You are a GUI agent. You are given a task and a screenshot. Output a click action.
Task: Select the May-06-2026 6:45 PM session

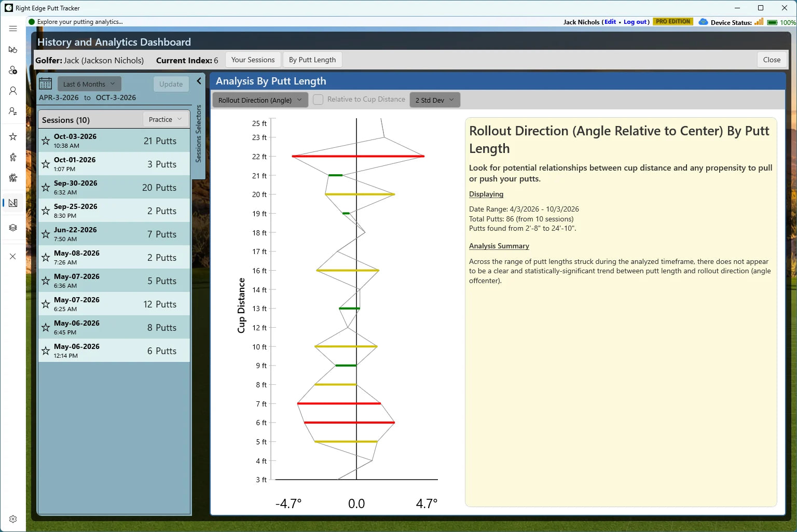click(x=114, y=327)
